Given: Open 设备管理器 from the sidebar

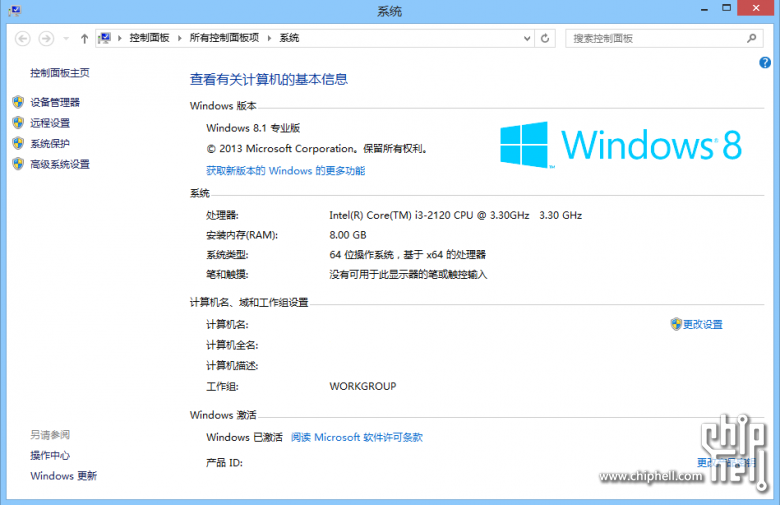Looking at the screenshot, I should pyautogui.click(x=55, y=102).
